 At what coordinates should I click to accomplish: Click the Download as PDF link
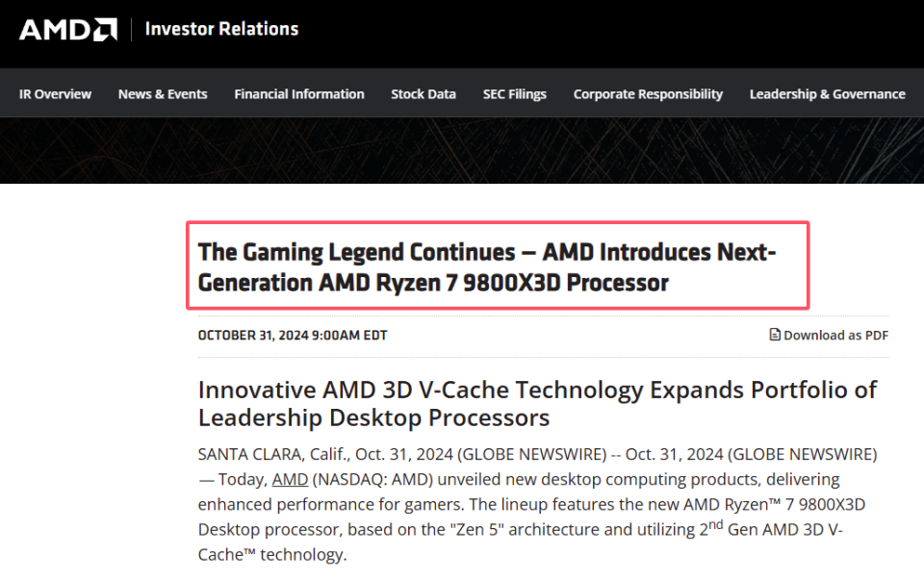tap(829, 335)
